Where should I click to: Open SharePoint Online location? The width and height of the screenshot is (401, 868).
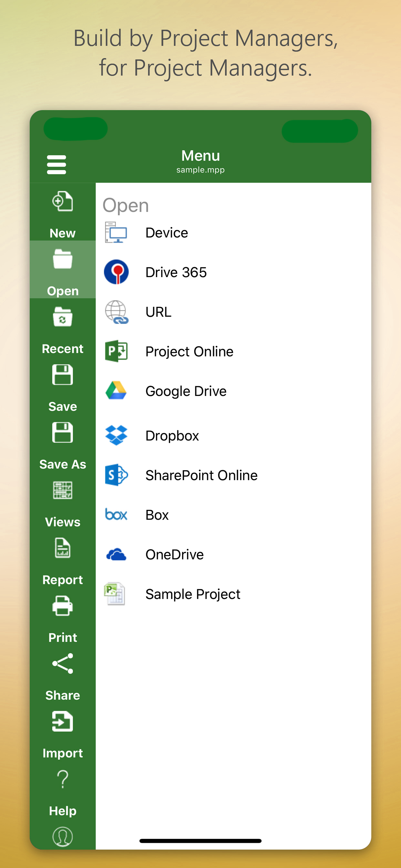[201, 475]
